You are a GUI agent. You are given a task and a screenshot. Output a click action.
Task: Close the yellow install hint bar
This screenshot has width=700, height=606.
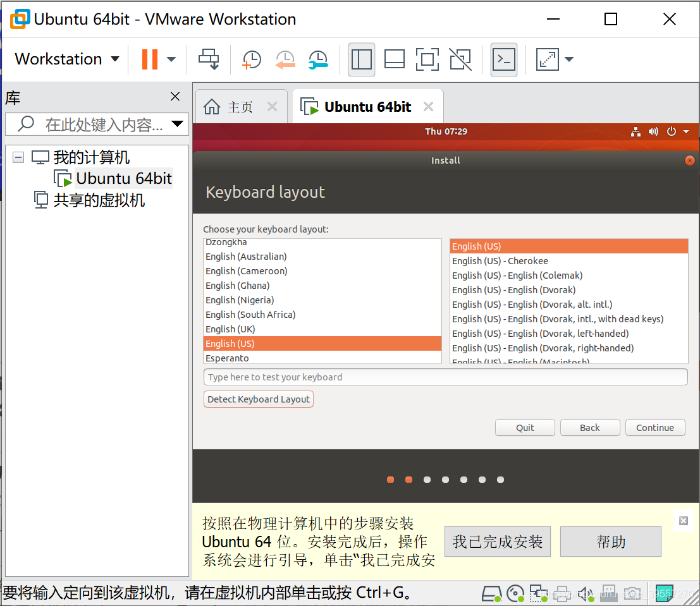point(684,521)
